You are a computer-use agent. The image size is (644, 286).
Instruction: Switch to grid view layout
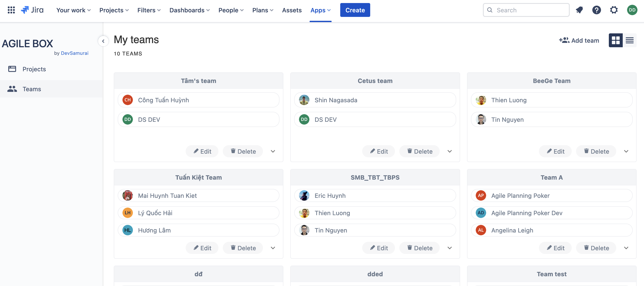pos(615,40)
